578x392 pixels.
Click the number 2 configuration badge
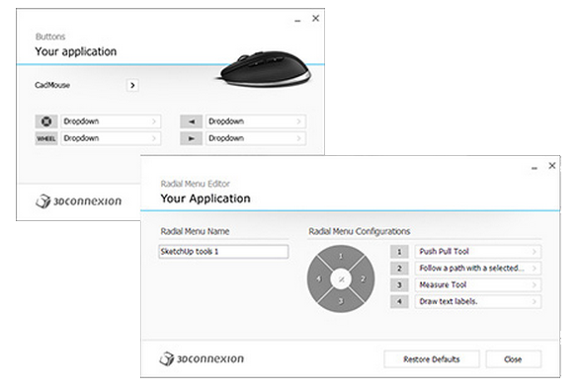(399, 269)
